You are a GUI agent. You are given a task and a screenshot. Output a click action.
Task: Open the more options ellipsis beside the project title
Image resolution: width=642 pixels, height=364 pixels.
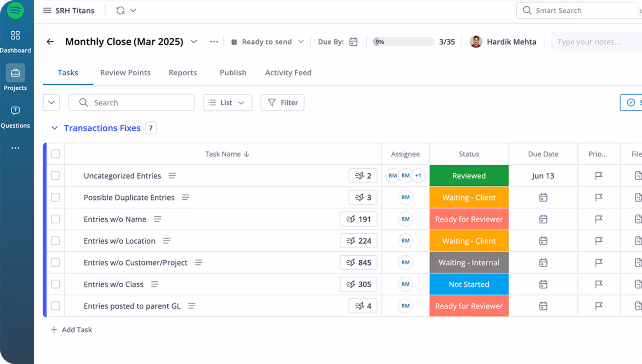(x=214, y=42)
